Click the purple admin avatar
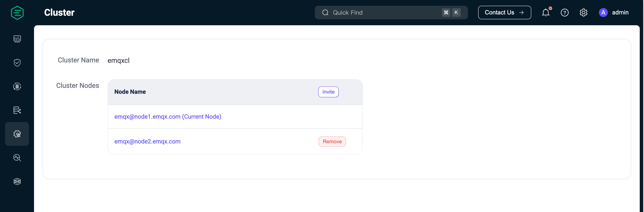Screen dimensions: 644x212 click(x=603, y=13)
